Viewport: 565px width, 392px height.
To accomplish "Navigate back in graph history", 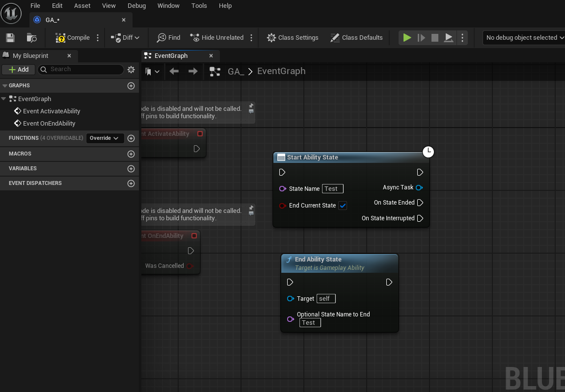I will 174,71.
